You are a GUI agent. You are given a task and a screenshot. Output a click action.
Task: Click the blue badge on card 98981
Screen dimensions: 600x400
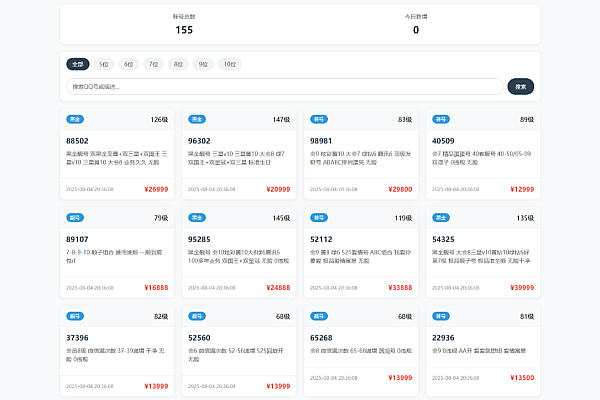coord(319,119)
